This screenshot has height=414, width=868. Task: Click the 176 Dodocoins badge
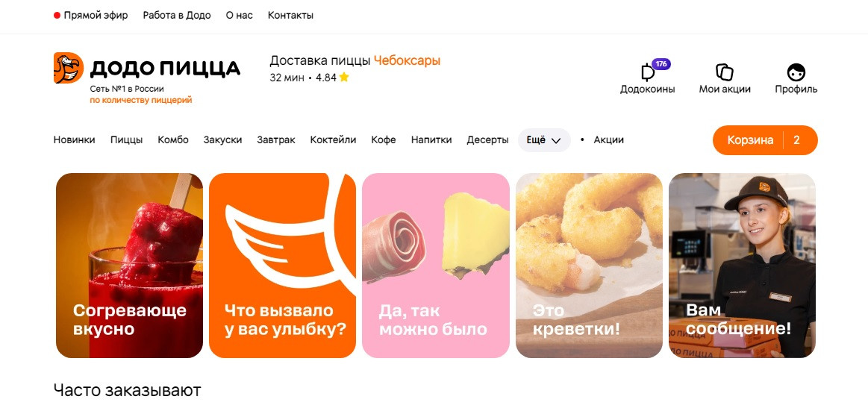[x=661, y=63]
